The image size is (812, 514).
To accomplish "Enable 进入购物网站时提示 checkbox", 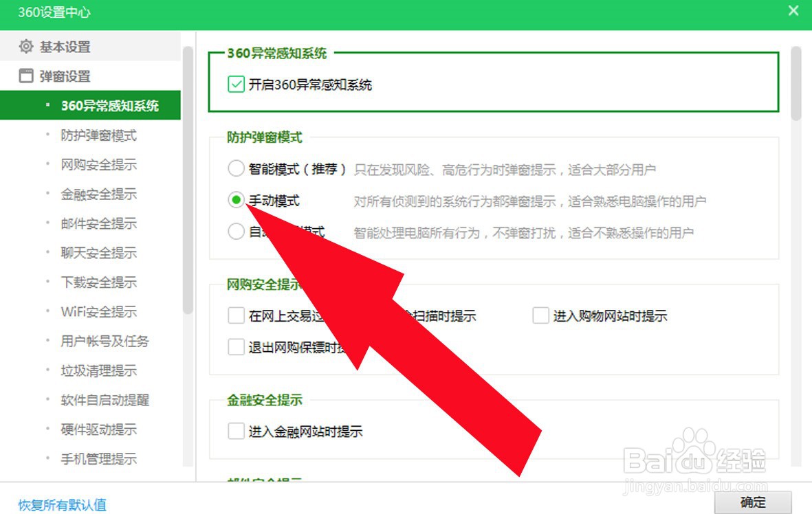I will coord(540,315).
